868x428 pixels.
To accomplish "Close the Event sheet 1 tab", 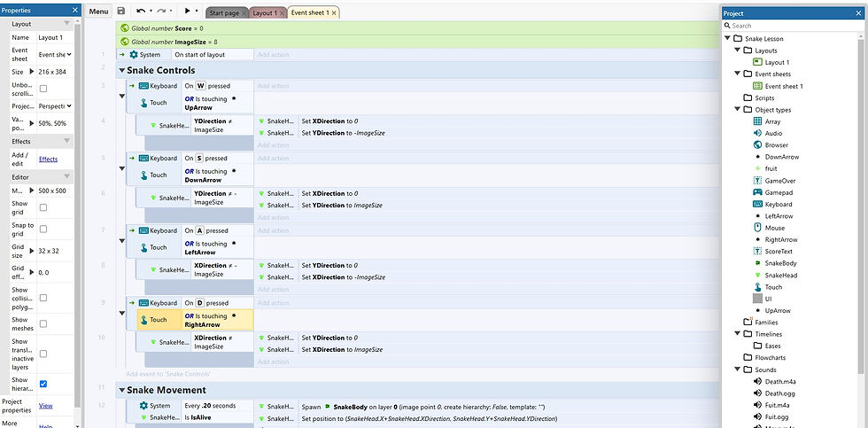I will pos(334,12).
